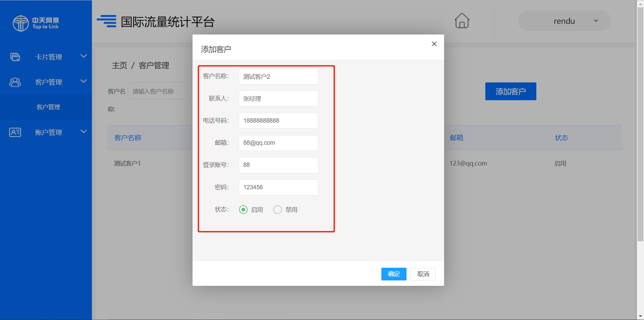
Task: Focus the 客户名称 input field in dialog
Action: click(278, 77)
